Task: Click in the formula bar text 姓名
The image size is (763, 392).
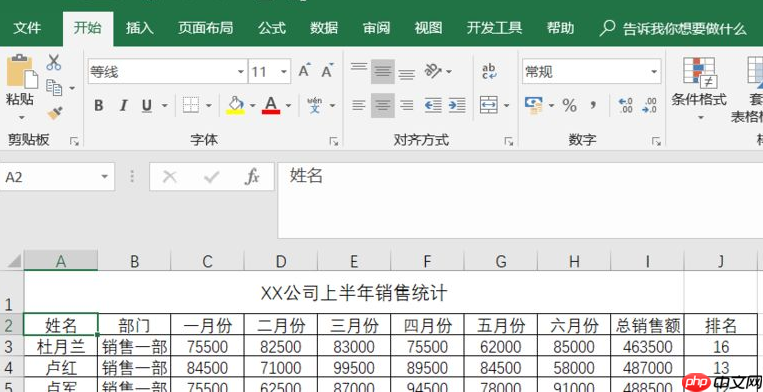Action: pos(307,176)
